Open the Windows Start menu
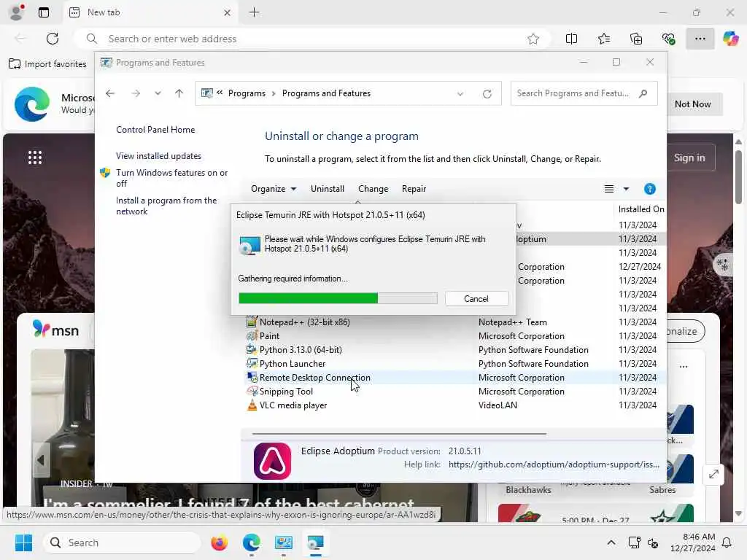747x560 pixels. pyautogui.click(x=23, y=542)
